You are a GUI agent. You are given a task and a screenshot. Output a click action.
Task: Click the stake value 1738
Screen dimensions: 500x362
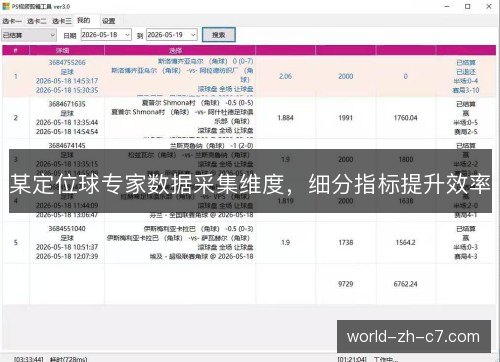coord(346,243)
